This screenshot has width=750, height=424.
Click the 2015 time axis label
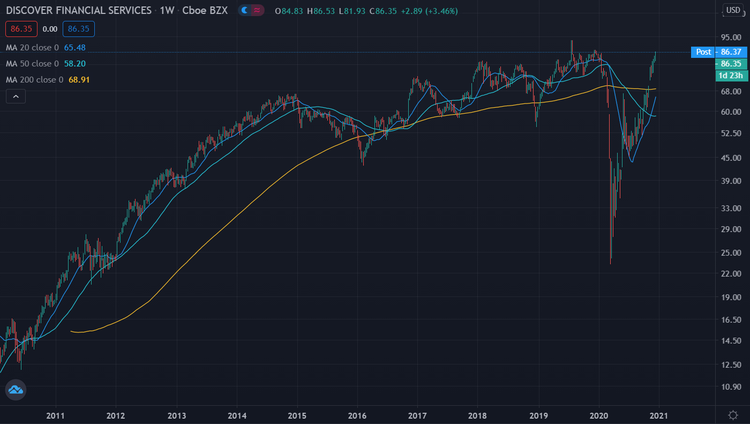tap(297, 415)
